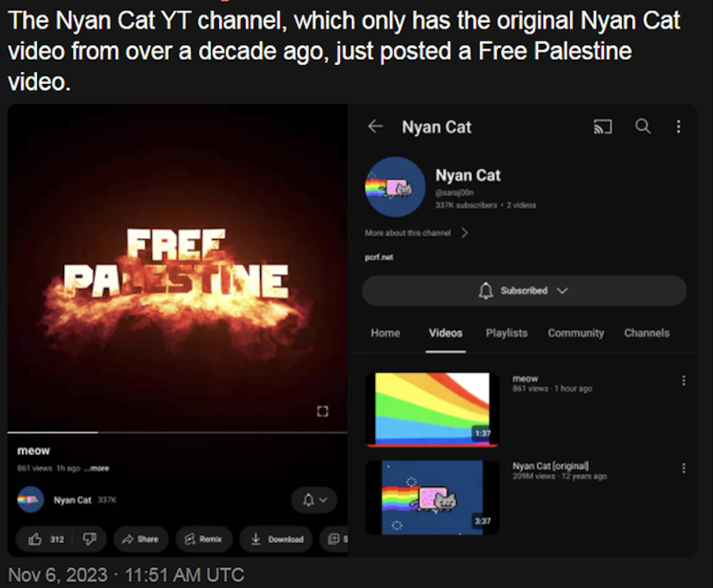Expand More about this channel
The height and width of the screenshot is (588, 713).
417,233
